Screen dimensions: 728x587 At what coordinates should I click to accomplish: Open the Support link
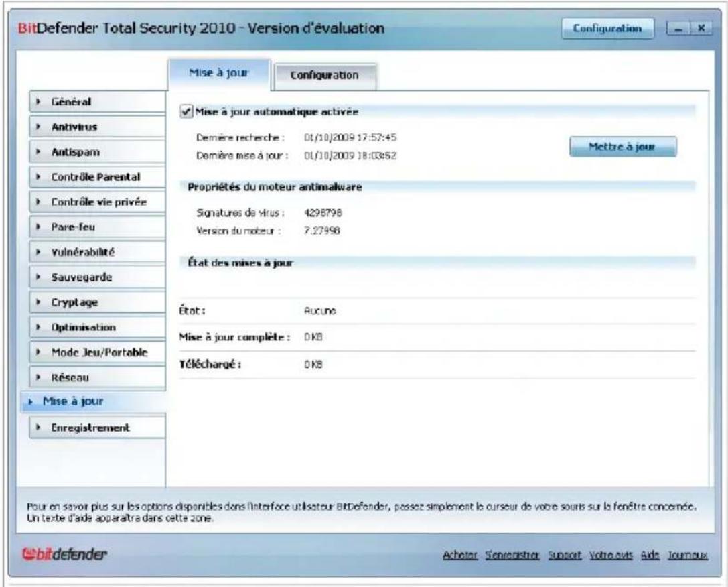click(x=565, y=555)
